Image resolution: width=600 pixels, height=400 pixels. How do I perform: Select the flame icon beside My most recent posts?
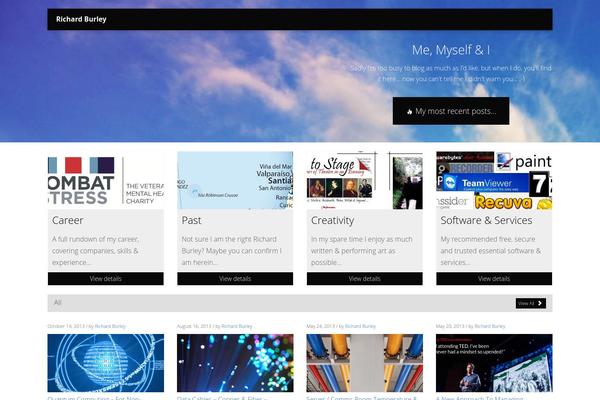409,112
